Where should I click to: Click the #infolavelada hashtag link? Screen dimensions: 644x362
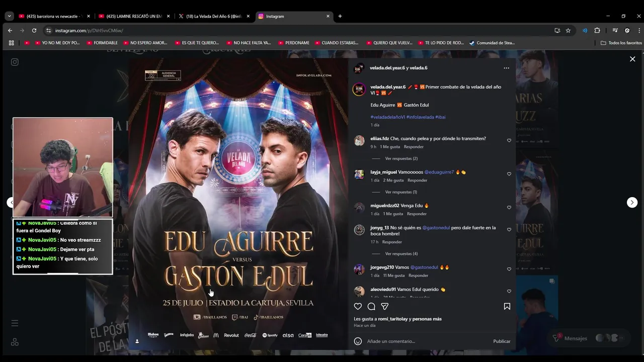click(x=420, y=117)
